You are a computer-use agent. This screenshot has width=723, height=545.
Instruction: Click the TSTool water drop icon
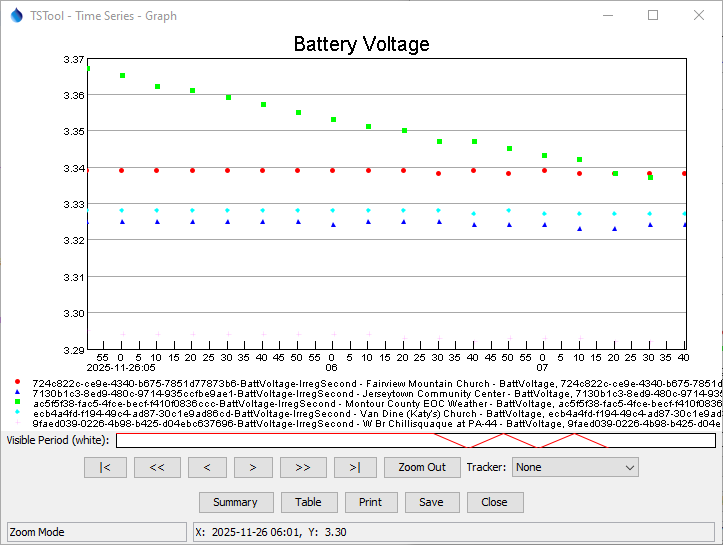pos(16,16)
